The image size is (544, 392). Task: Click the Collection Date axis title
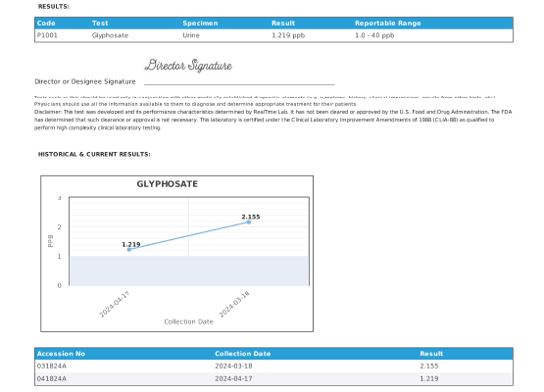pyautogui.click(x=189, y=321)
